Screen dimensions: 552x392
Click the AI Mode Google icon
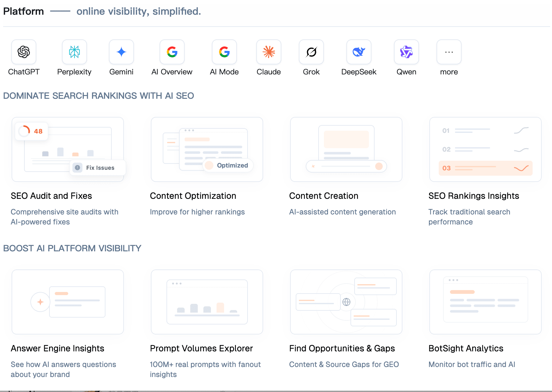224,52
